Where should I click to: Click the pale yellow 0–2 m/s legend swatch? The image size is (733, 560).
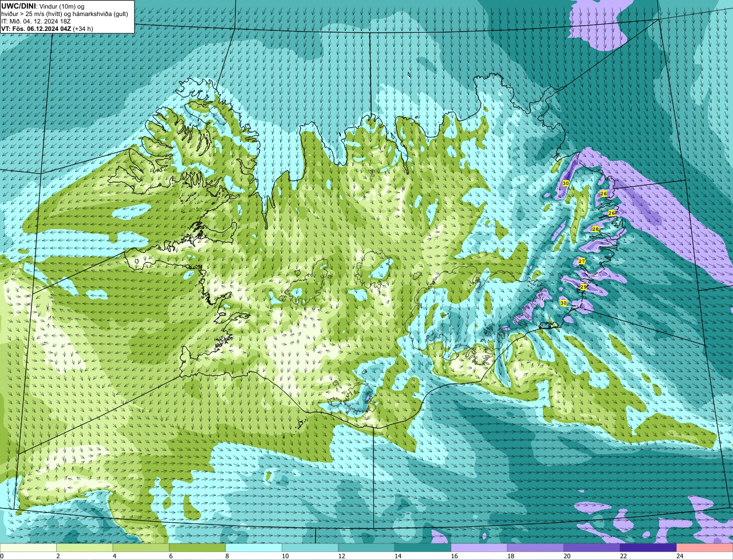click(x=28, y=547)
